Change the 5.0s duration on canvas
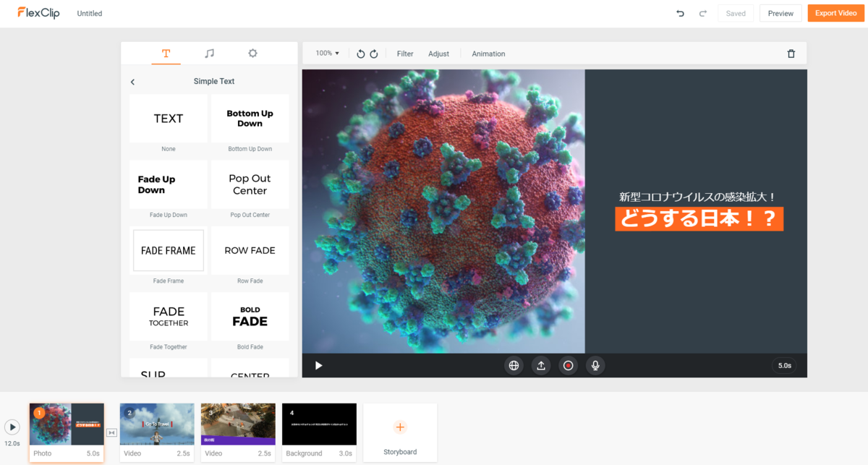 784,366
